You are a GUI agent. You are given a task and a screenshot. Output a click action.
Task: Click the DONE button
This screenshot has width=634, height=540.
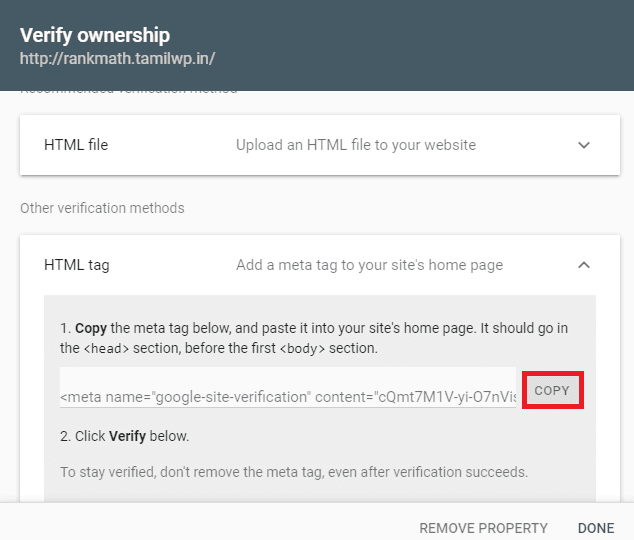pyautogui.click(x=596, y=528)
